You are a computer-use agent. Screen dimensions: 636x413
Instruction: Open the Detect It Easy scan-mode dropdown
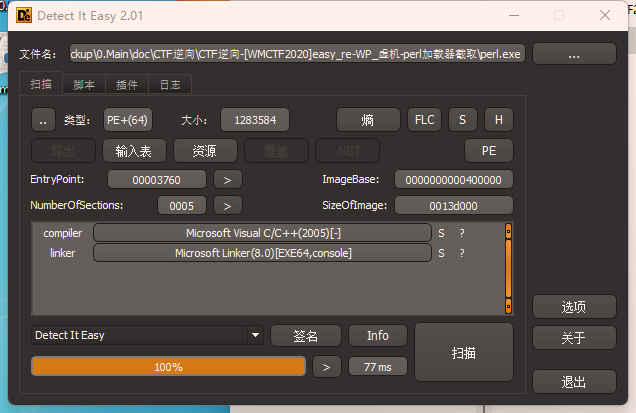click(147, 335)
